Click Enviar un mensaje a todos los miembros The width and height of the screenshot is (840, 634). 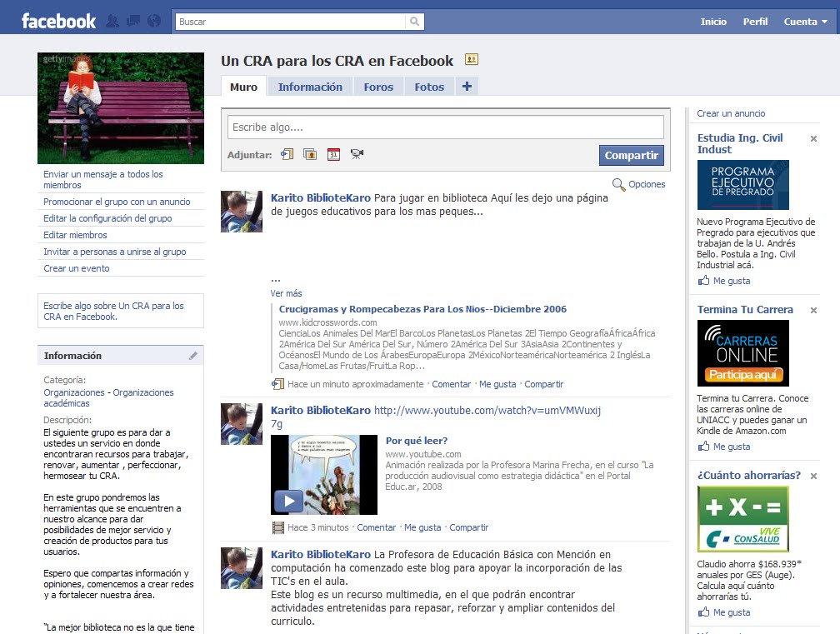(x=102, y=179)
